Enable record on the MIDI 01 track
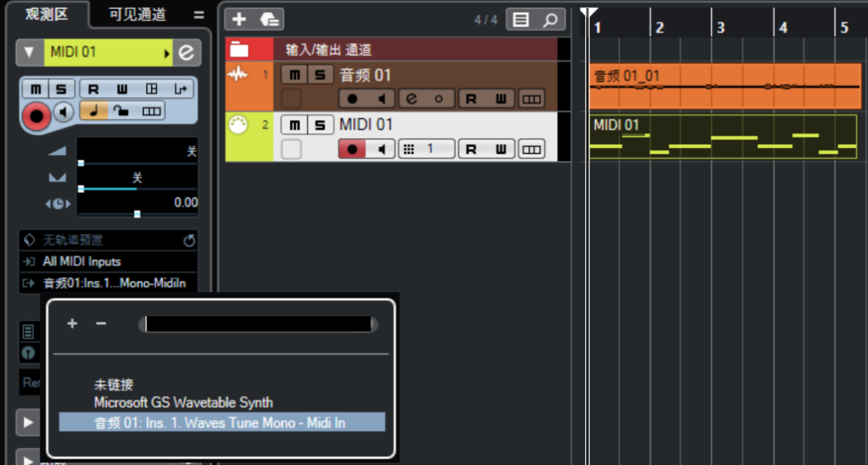Screen dimensions: 868x465 352,149
